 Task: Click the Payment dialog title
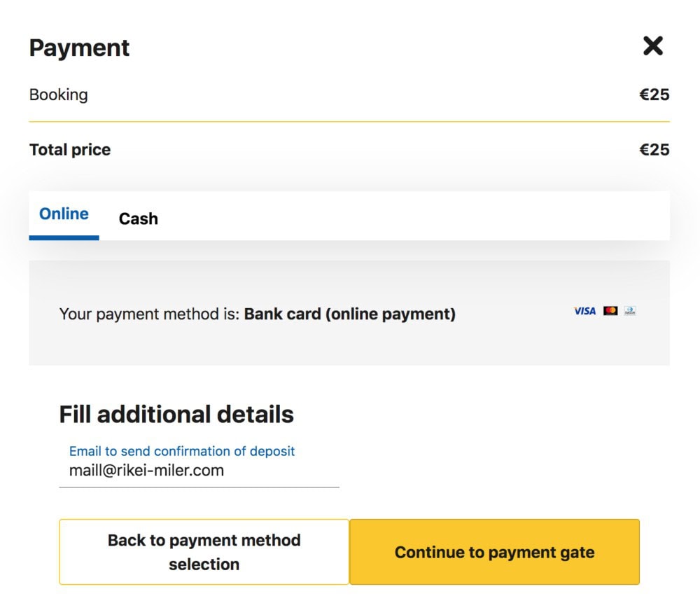(80, 48)
